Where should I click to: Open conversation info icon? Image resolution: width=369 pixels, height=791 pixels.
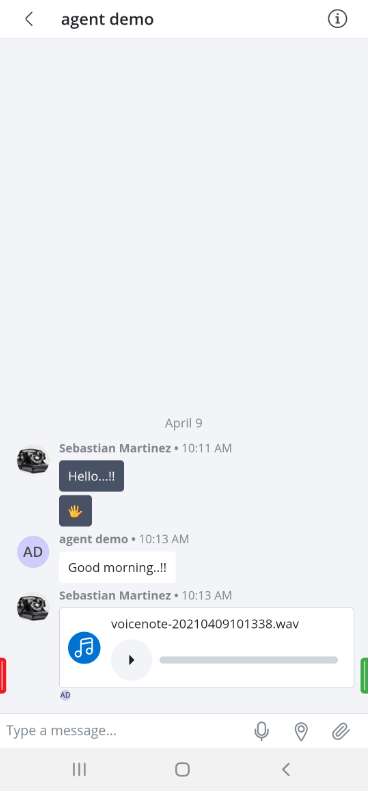tap(338, 19)
